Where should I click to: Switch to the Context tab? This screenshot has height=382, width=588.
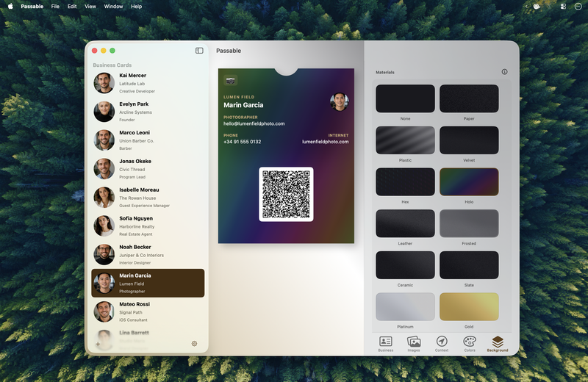click(x=442, y=343)
